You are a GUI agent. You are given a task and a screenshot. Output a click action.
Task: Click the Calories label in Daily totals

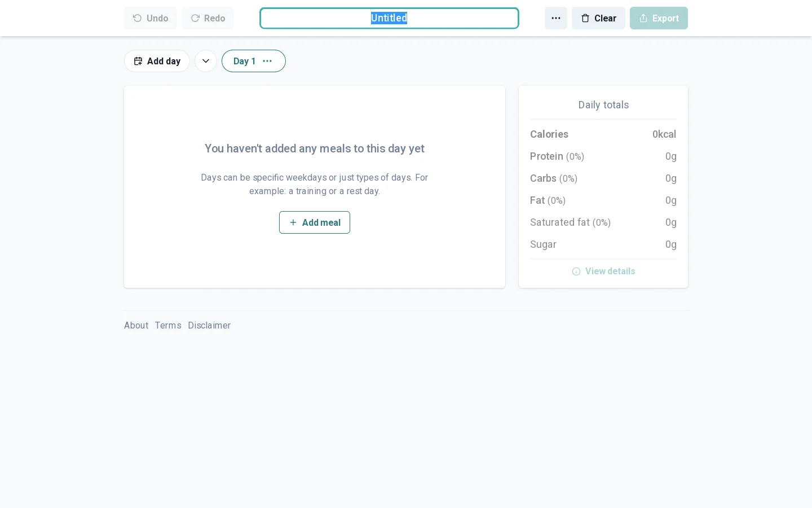(549, 134)
